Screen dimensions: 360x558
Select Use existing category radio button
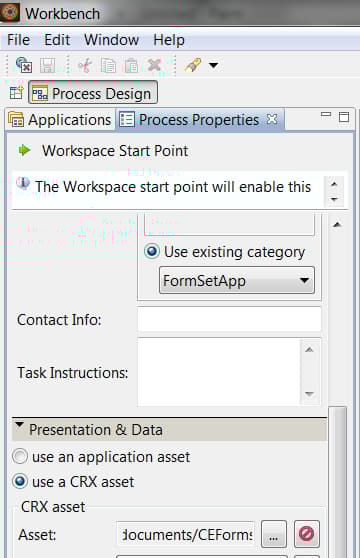click(152, 252)
